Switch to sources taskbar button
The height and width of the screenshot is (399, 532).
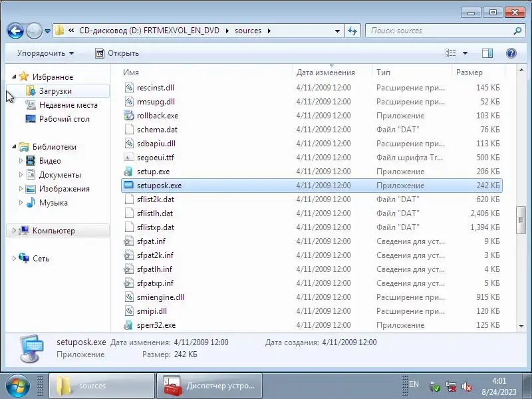[x=102, y=386]
